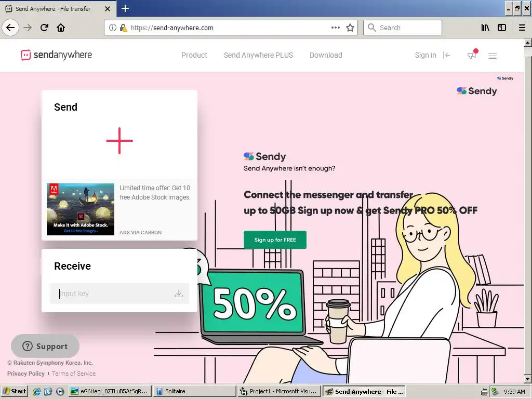532x399 pixels.
Task: Close the Send Anywhere tab
Action: click(x=107, y=8)
